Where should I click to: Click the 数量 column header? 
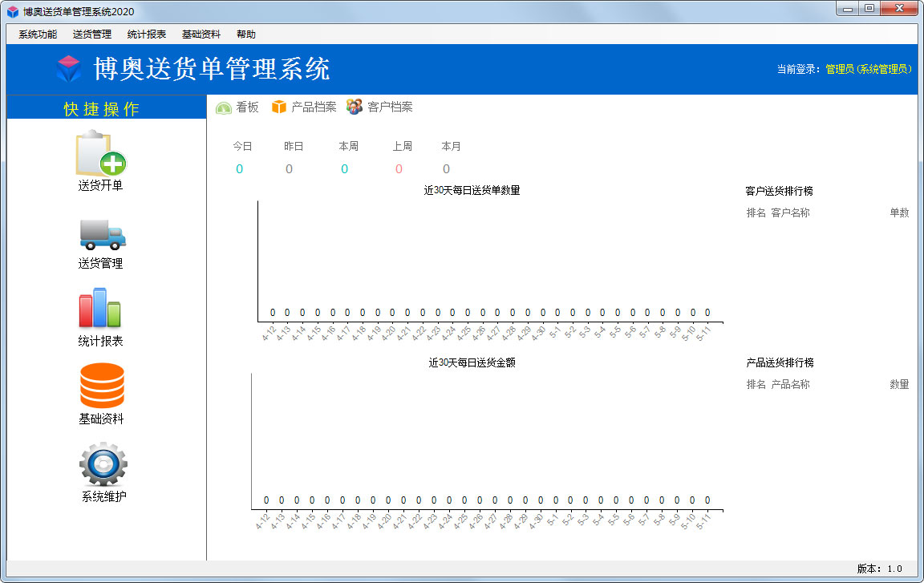(x=899, y=385)
